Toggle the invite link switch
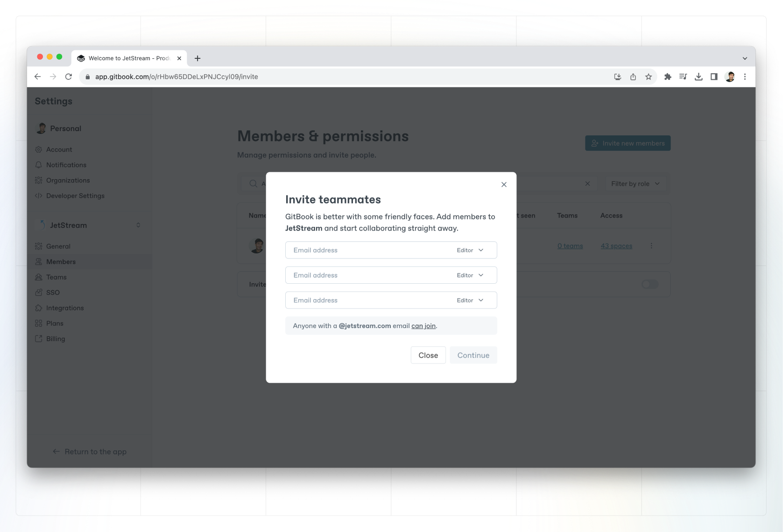Viewport: 783px width, 532px height. click(x=650, y=284)
